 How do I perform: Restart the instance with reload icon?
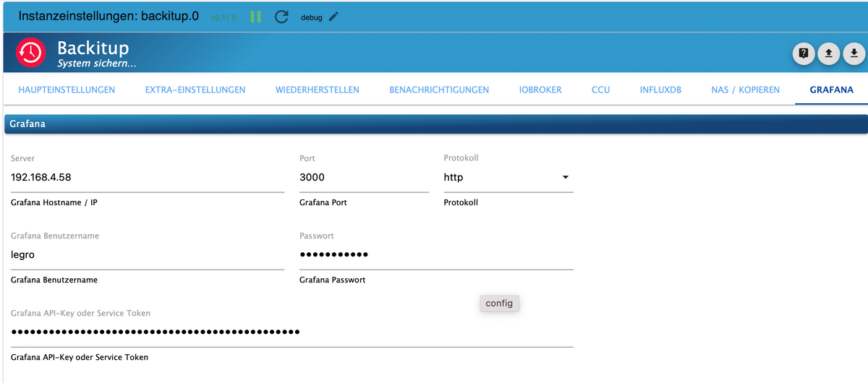282,17
